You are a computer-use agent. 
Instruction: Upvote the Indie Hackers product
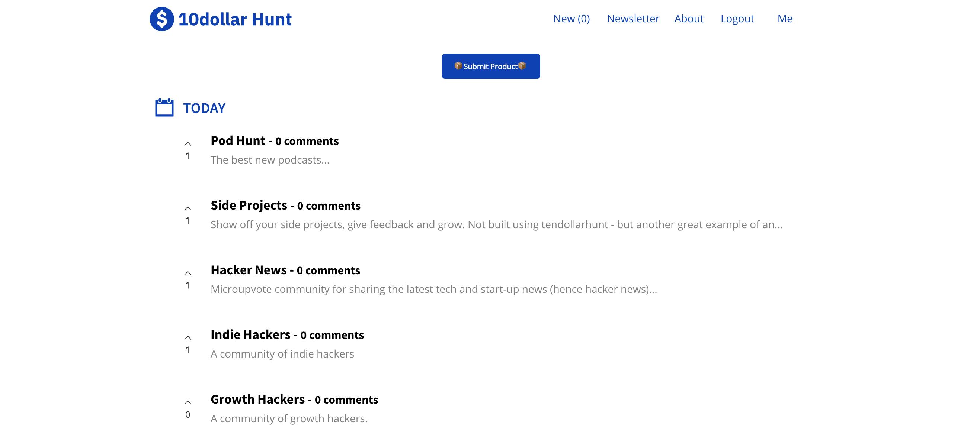pyautogui.click(x=188, y=337)
